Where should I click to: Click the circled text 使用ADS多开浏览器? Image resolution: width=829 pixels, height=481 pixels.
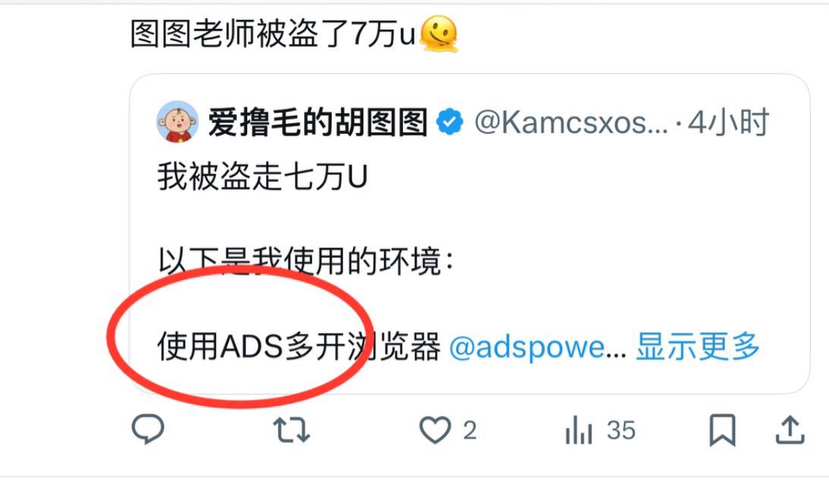299,347
